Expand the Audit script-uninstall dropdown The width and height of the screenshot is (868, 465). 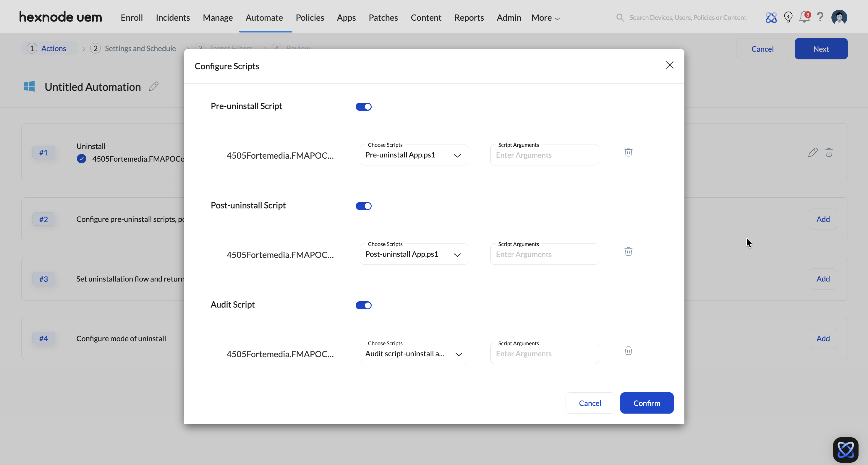click(414, 354)
